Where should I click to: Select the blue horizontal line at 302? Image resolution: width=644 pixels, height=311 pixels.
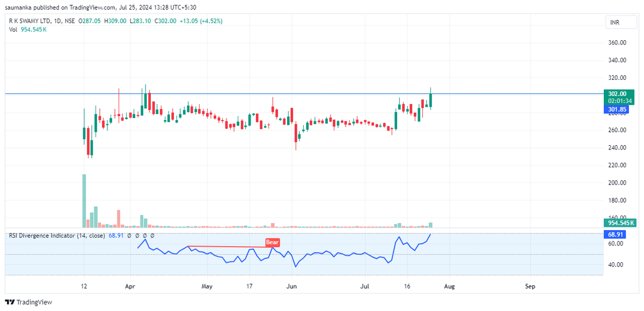pos(304,94)
